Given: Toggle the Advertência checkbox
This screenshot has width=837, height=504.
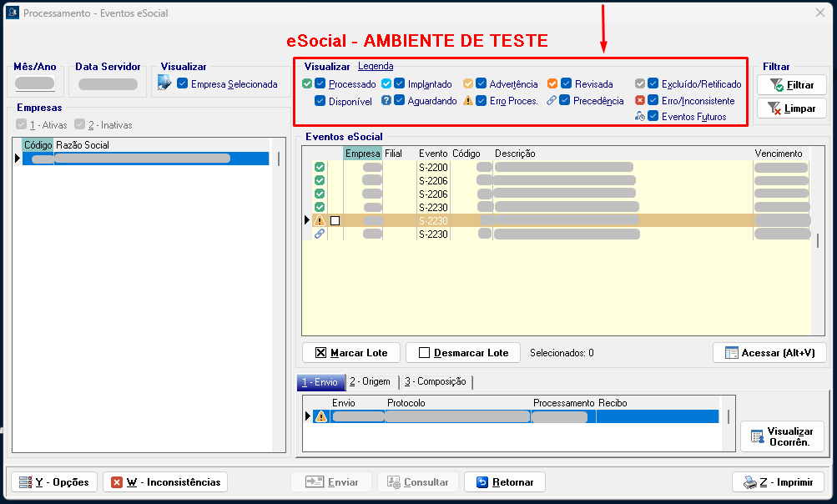Looking at the screenshot, I should (481, 84).
